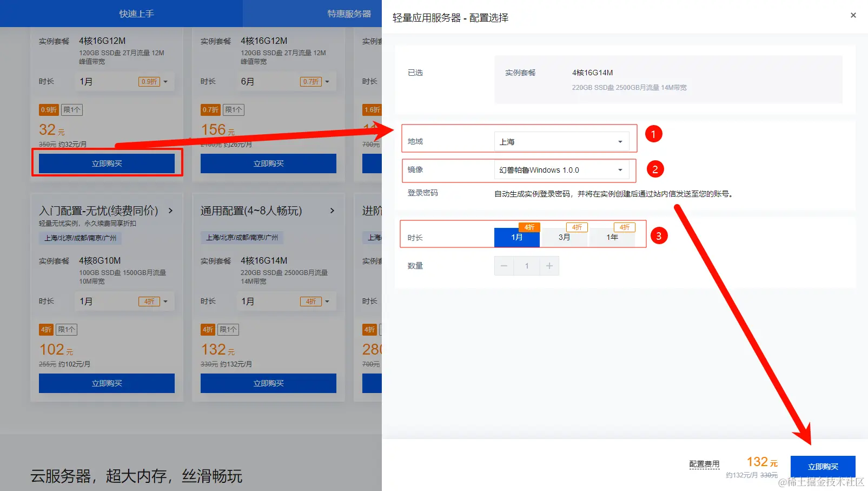Open the duration dropdown on 4核8G10M card
Screen dimensions: 868x491
[x=124, y=302]
